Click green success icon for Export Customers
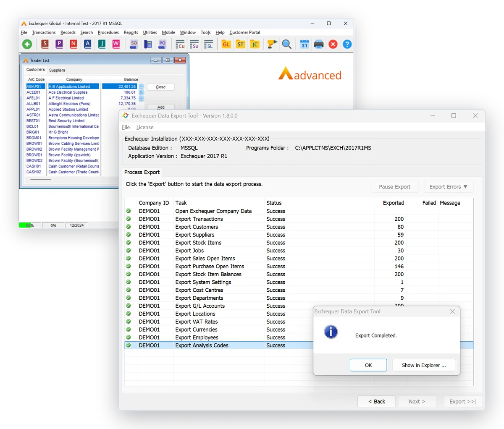 pos(129,227)
